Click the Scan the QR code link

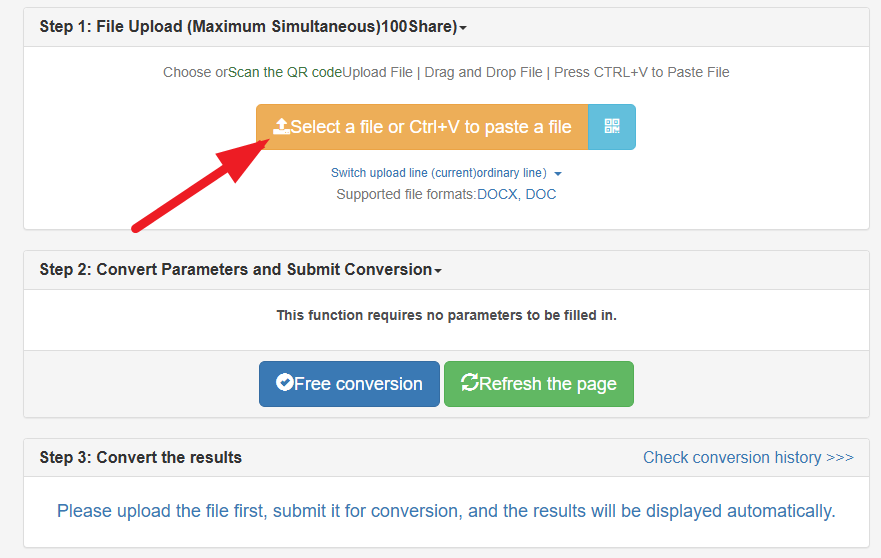pos(285,72)
